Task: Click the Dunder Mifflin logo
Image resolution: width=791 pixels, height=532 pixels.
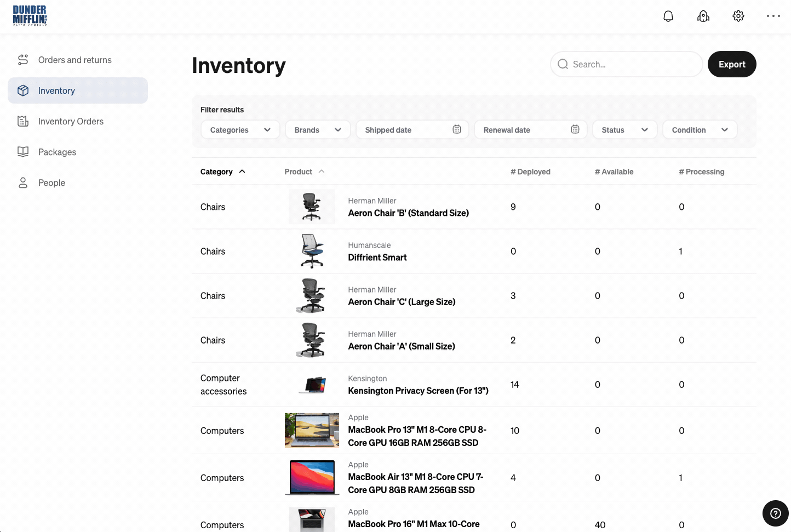Action: tap(30, 16)
